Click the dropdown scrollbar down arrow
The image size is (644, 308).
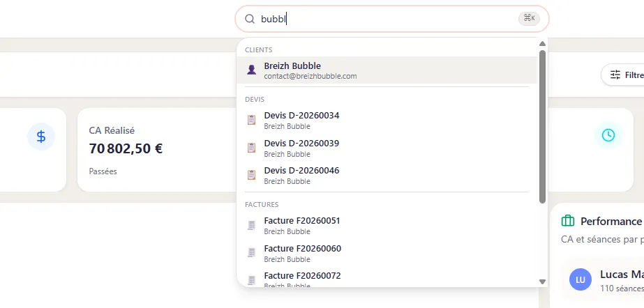(x=542, y=282)
